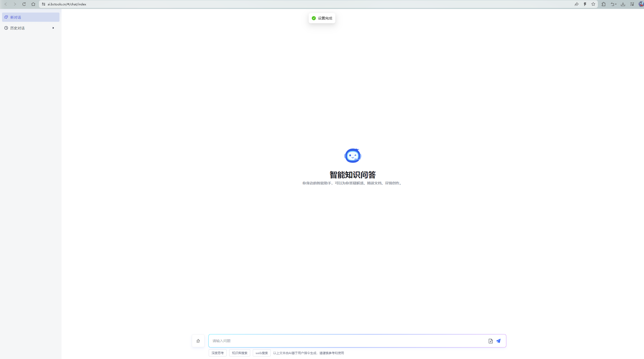
Task: Enable the 知识库搜索 knowledge base search
Action: tap(239, 353)
